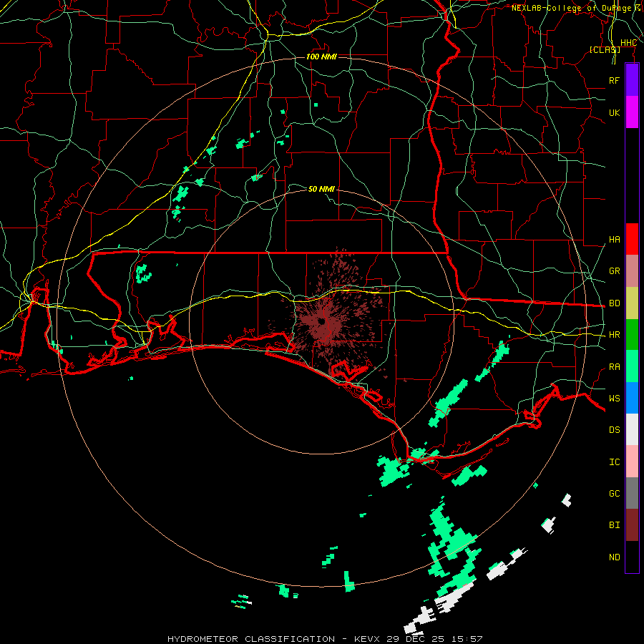Click the 'RF' legend label

click(x=614, y=80)
